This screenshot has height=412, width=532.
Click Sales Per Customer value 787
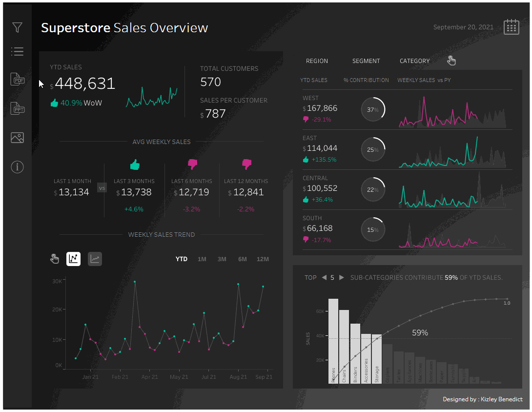coord(215,114)
